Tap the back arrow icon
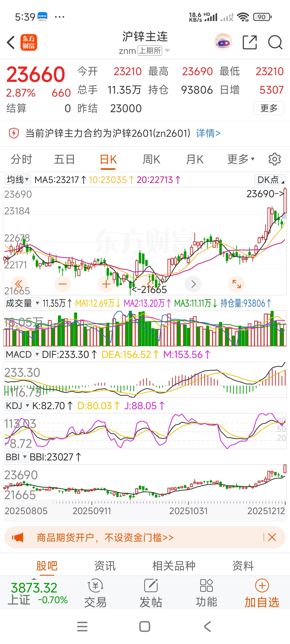The image size is (290, 644). click(11, 42)
